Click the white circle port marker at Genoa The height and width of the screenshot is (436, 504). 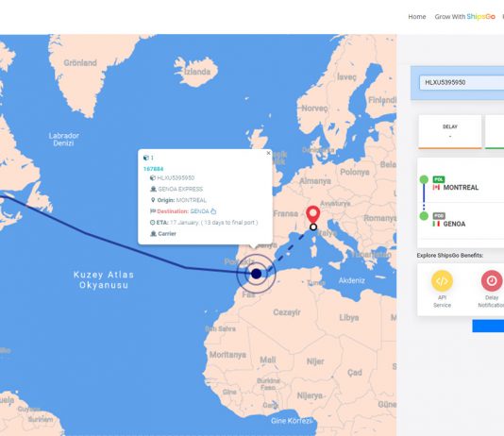point(313,227)
